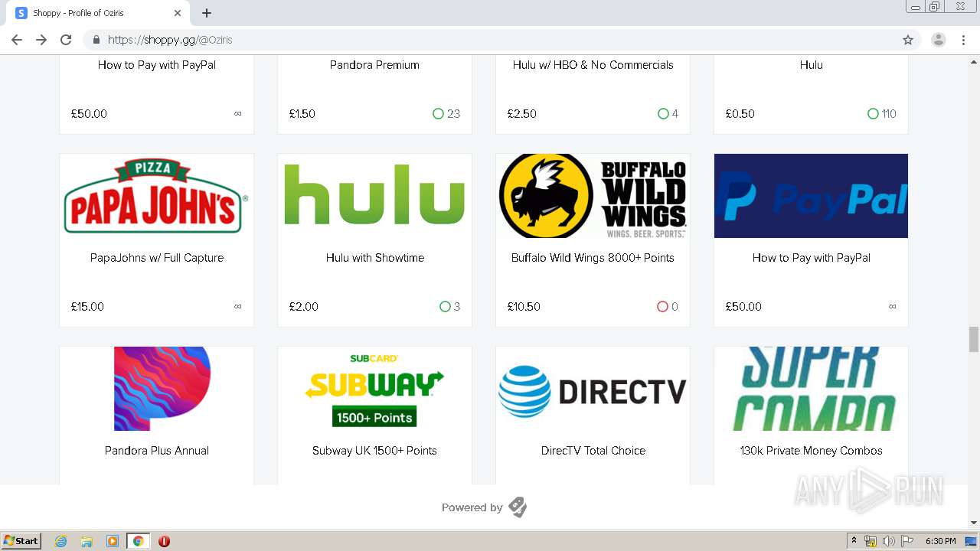Screen dimensions: 980x551
Task: Open the Papa John's logo product image
Action: pos(156,196)
